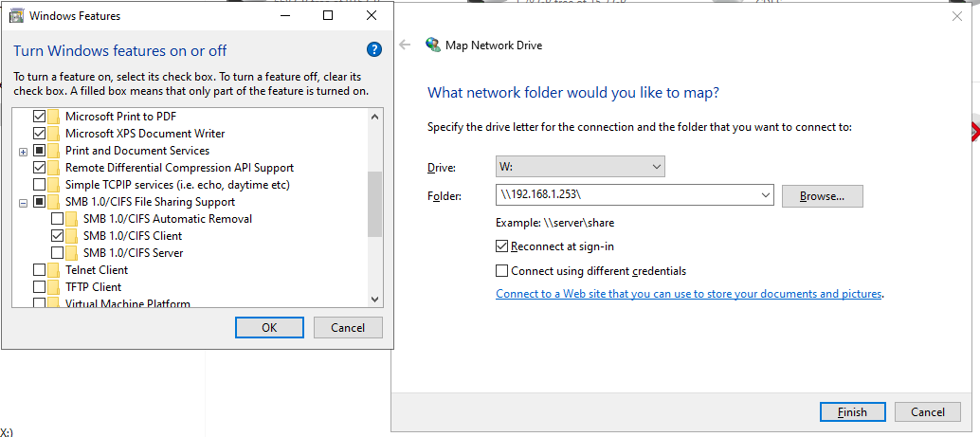This screenshot has width=980, height=437.
Task: Expand the Folder path dropdown arrow
Action: pyautogui.click(x=766, y=196)
